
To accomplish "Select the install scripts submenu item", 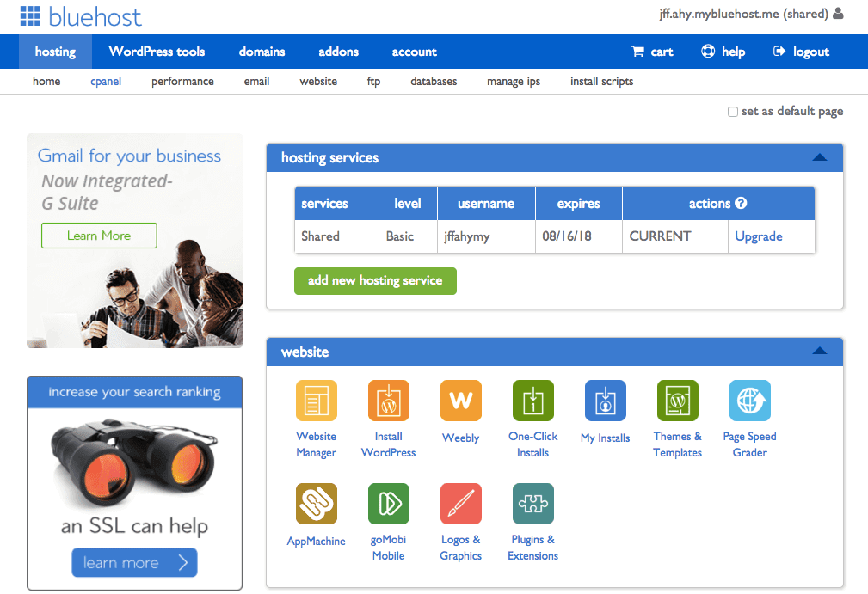I will coord(601,82).
